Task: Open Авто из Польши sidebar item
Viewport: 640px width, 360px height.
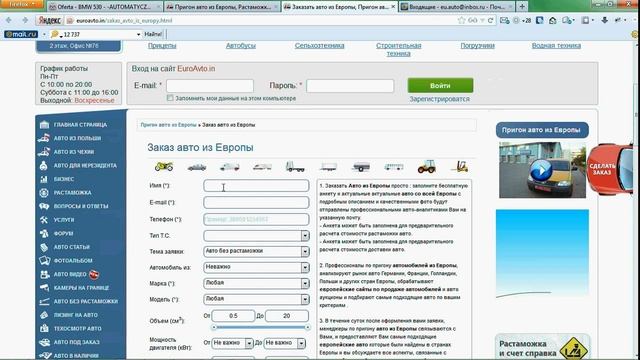Action: coord(77,138)
